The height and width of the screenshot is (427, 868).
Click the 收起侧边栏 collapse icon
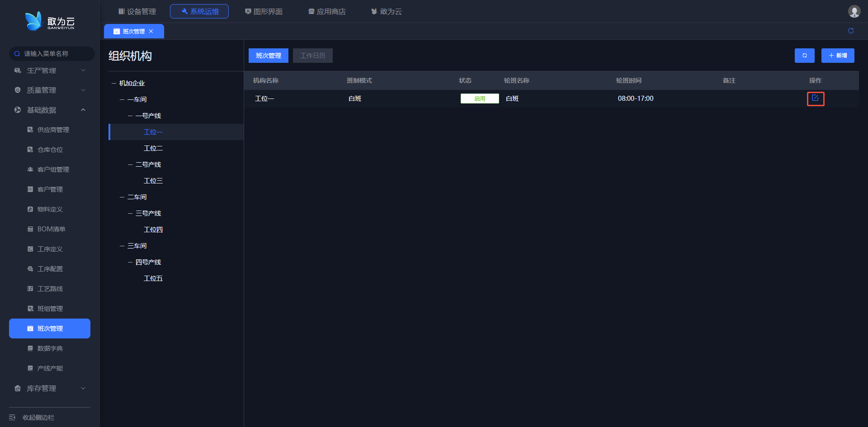12,417
